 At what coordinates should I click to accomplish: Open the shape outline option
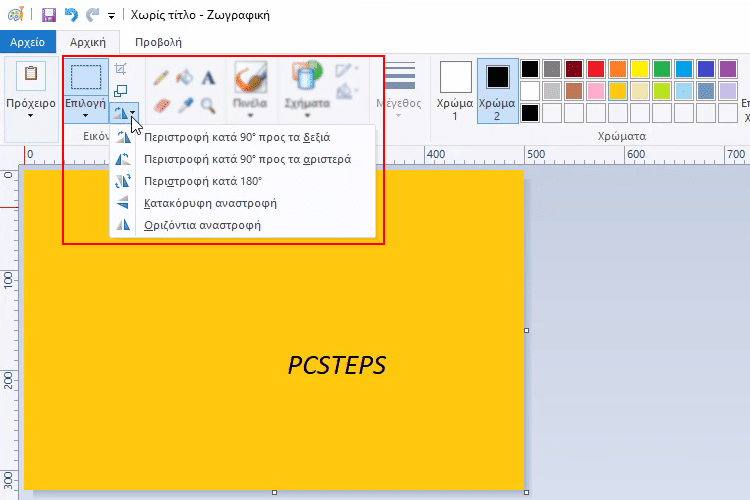346,70
